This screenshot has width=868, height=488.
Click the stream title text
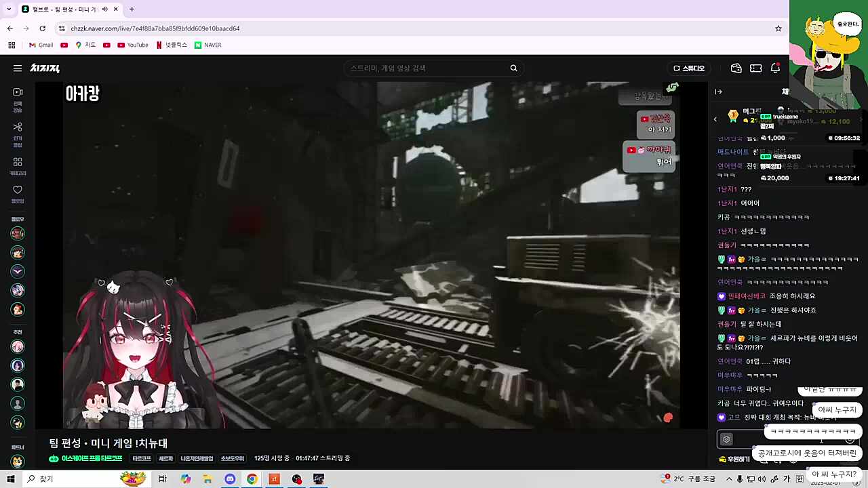coord(108,443)
